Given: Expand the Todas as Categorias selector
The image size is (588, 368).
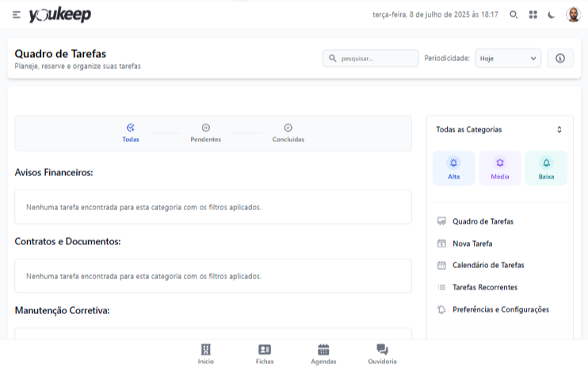Looking at the screenshot, I should [x=499, y=129].
